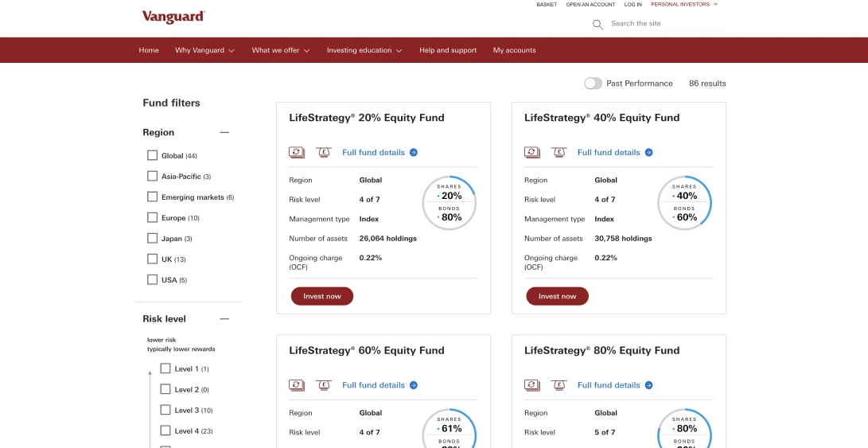This screenshot has width=868, height=448.
Task: Check the Level 2 risk filter
Action: [165, 389]
